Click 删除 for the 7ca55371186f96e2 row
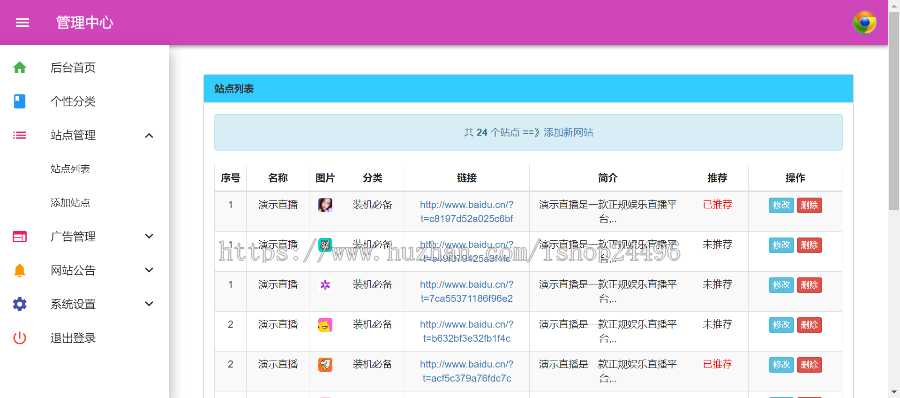900x398 pixels. [x=809, y=285]
